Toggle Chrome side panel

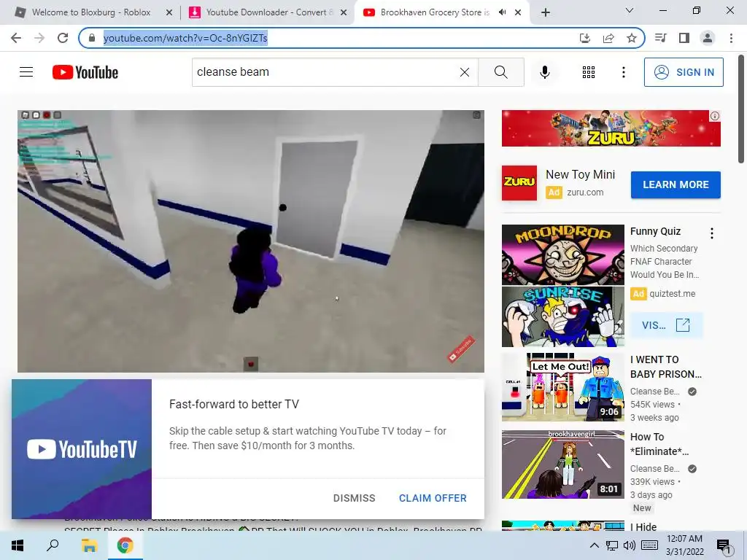click(x=684, y=38)
